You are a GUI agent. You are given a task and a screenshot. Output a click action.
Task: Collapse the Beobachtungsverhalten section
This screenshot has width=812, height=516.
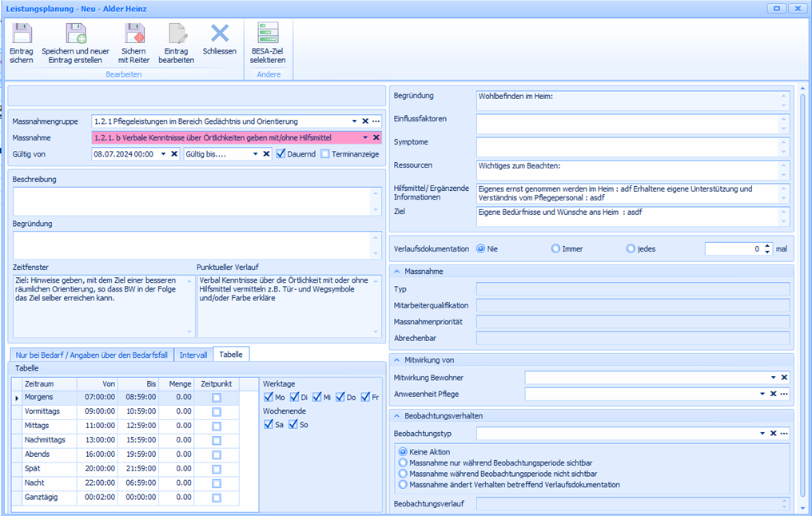click(x=397, y=415)
